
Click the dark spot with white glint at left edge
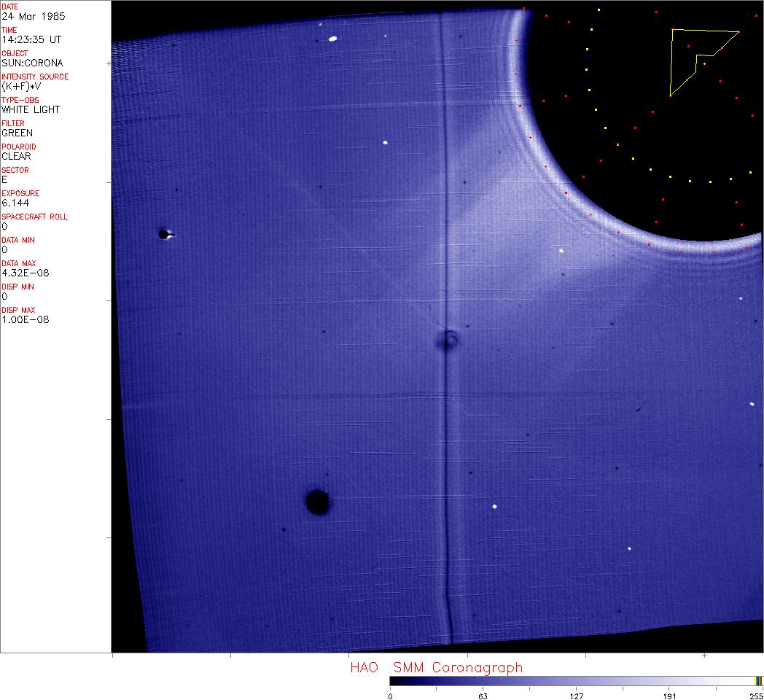click(x=164, y=234)
